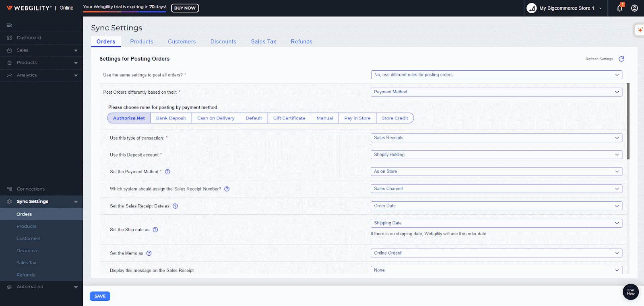This screenshot has width=644, height=306.
Task: Click the BUY NOW button
Action: point(185,8)
